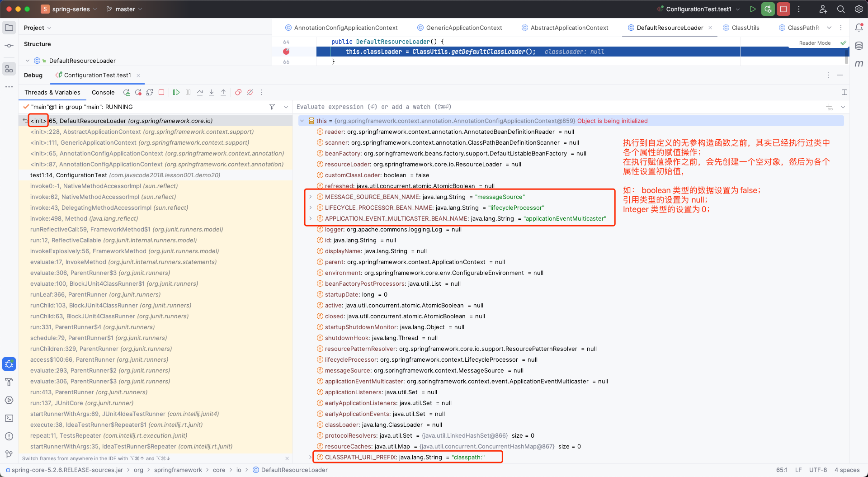Open Notifications bell in right sidebar
This screenshot has height=477, width=868.
[859, 28]
